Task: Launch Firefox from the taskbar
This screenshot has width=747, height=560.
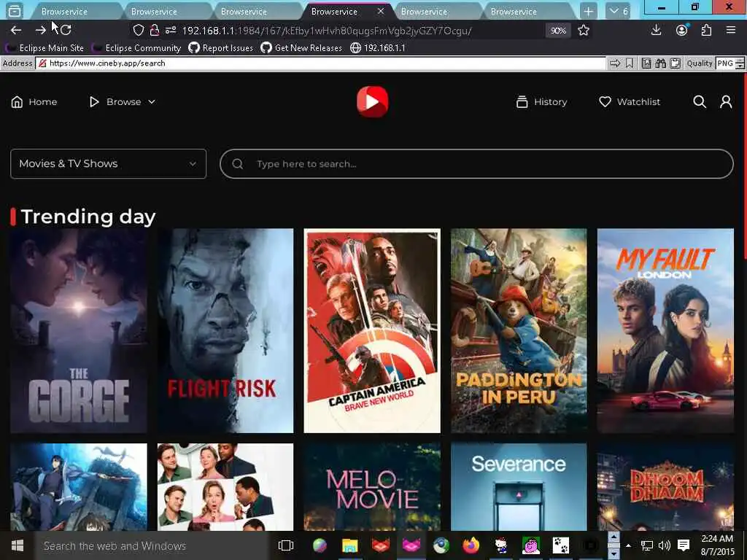Action: tap(471, 545)
